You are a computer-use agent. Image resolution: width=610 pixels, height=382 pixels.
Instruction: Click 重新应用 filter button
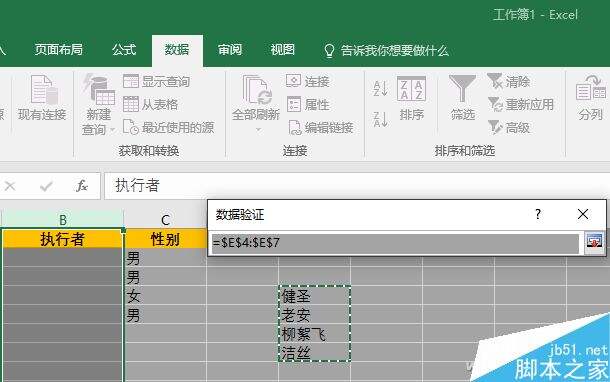click(x=520, y=104)
